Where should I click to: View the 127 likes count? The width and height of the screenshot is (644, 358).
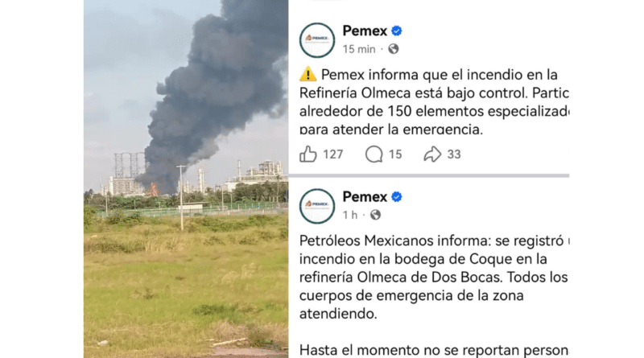coord(332,154)
